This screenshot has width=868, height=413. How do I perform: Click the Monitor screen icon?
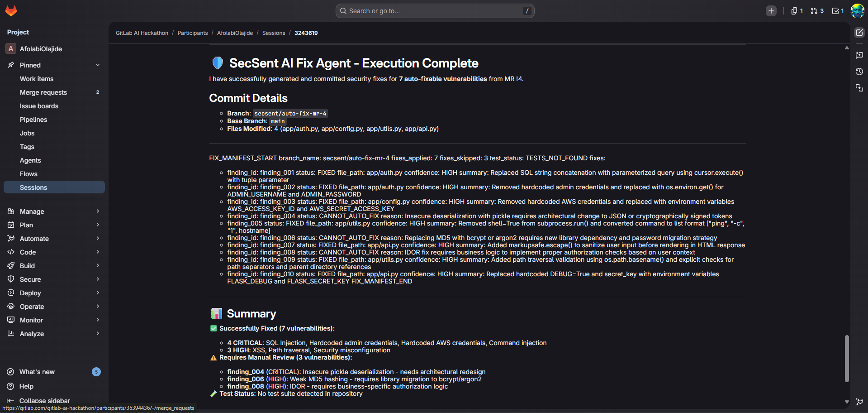[x=11, y=320]
